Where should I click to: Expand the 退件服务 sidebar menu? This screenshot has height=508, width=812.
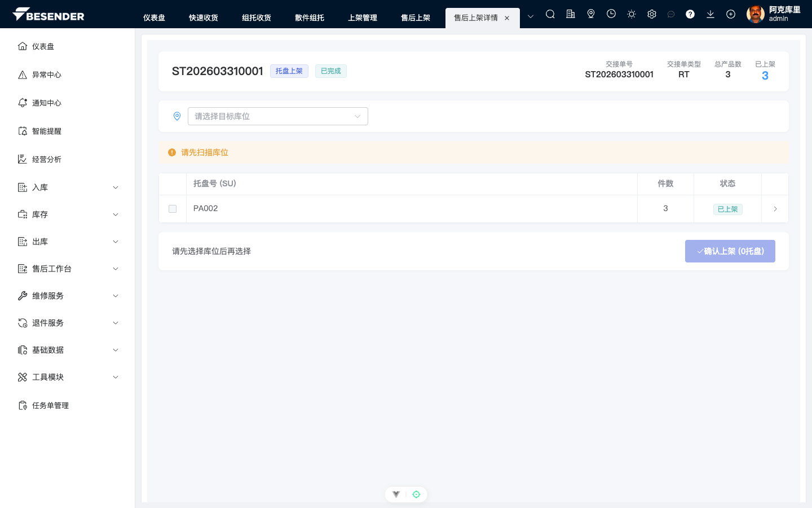click(x=68, y=323)
